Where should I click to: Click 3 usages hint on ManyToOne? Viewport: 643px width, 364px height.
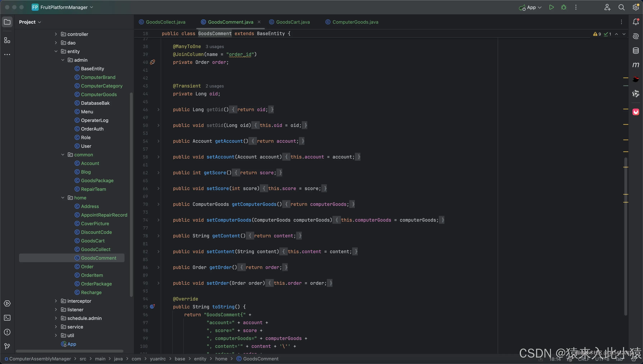(x=215, y=46)
